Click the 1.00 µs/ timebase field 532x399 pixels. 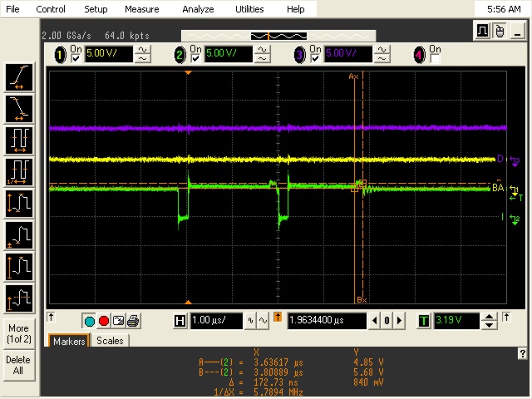click(217, 321)
